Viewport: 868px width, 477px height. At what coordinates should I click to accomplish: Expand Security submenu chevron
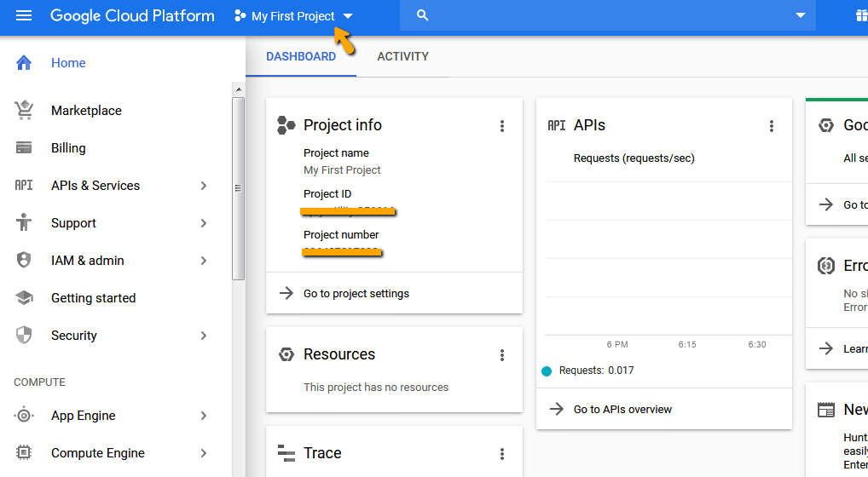coord(204,336)
